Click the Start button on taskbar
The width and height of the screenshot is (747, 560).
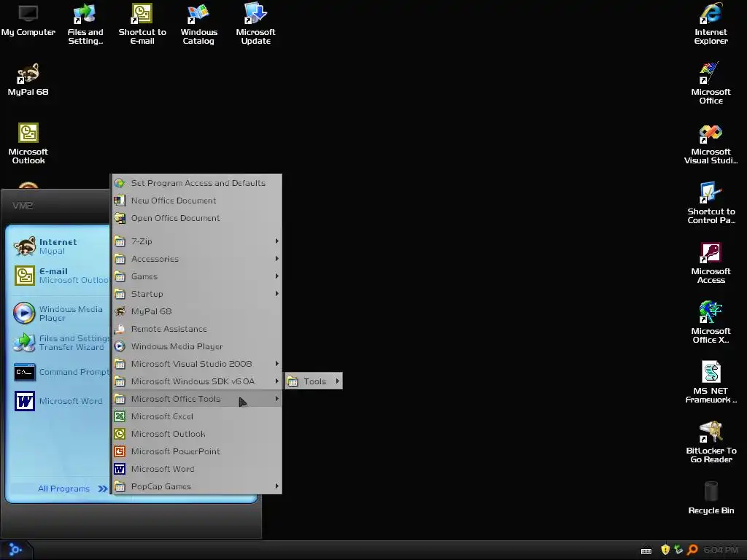coord(15,550)
